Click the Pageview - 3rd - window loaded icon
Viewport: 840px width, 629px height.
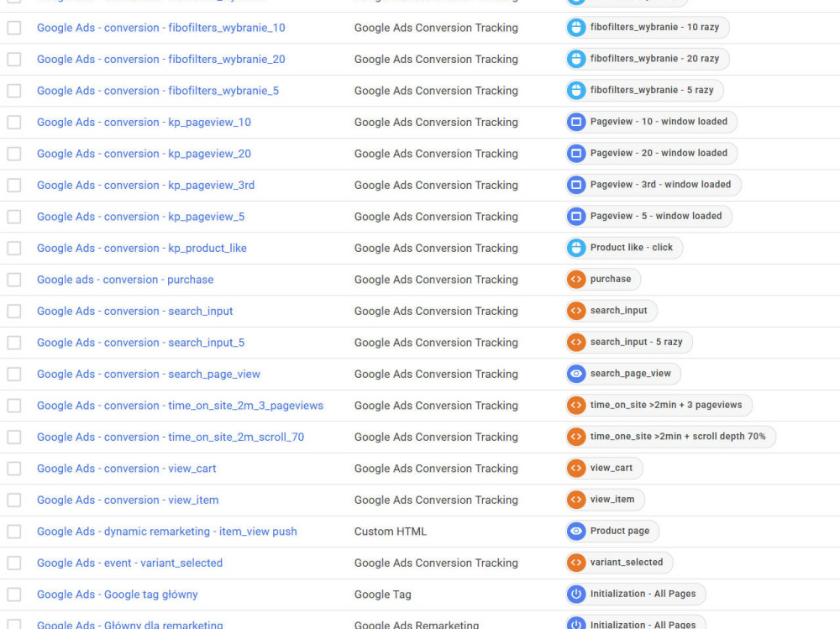click(576, 185)
